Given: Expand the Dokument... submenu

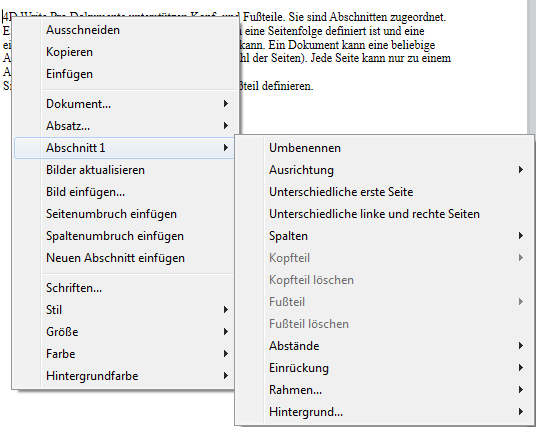Looking at the screenshot, I should (125, 104).
